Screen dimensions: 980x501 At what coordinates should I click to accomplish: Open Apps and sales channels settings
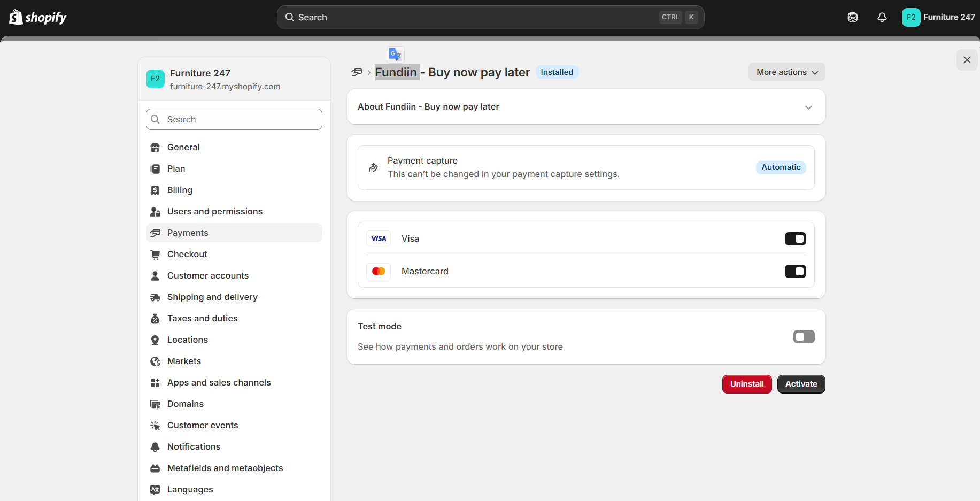pos(219,383)
